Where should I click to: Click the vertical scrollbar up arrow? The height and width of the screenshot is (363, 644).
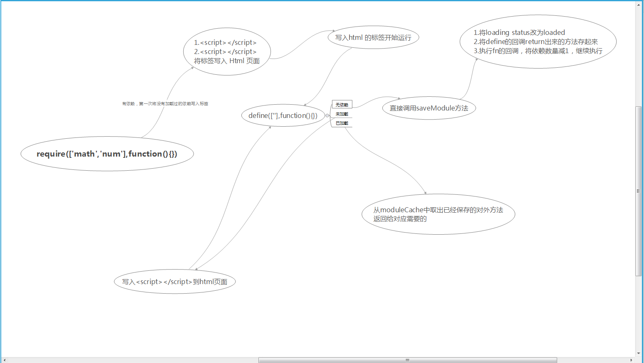pyautogui.click(x=639, y=5)
